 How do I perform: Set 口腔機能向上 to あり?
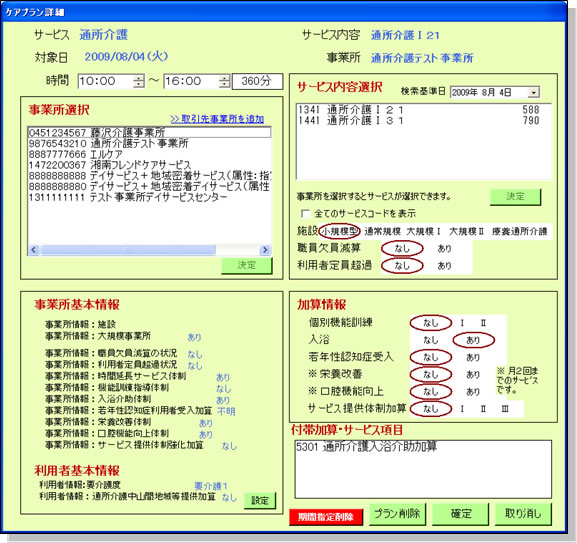pos(473,392)
